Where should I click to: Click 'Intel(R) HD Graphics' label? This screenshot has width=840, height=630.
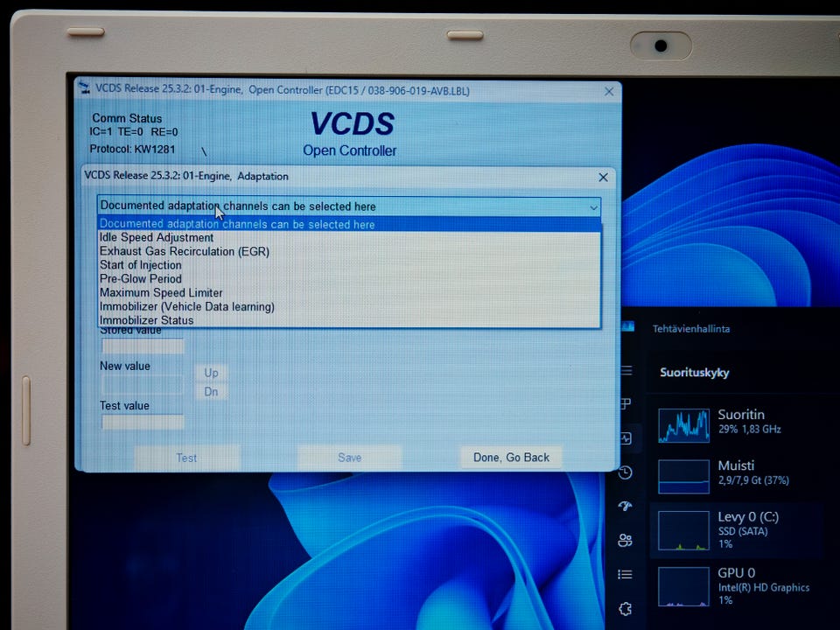(763, 588)
